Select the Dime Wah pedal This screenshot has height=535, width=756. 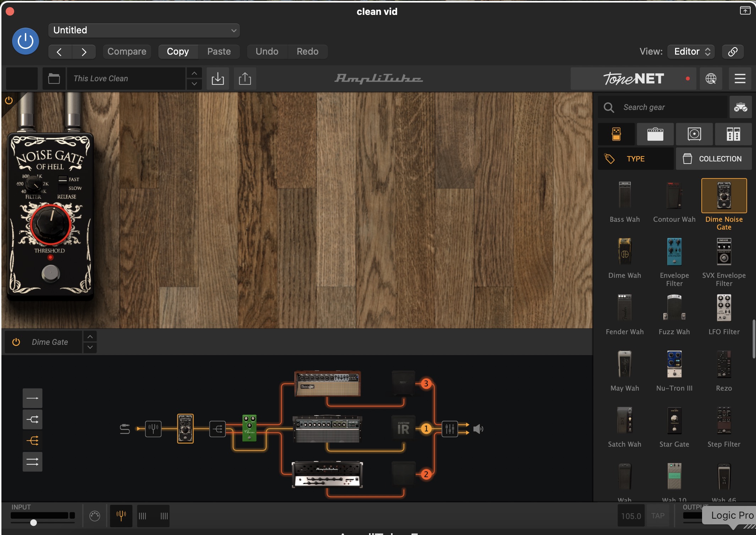pyautogui.click(x=625, y=259)
